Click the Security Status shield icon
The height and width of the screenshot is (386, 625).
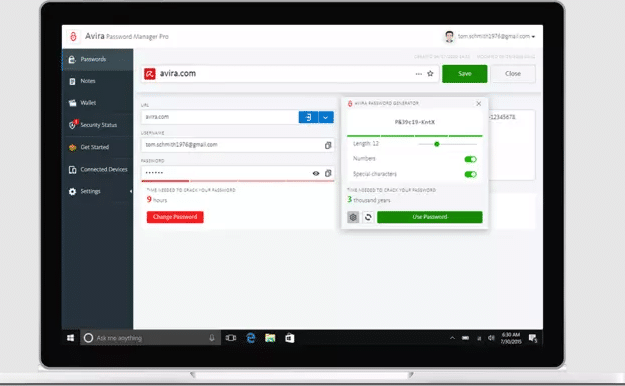click(73, 125)
